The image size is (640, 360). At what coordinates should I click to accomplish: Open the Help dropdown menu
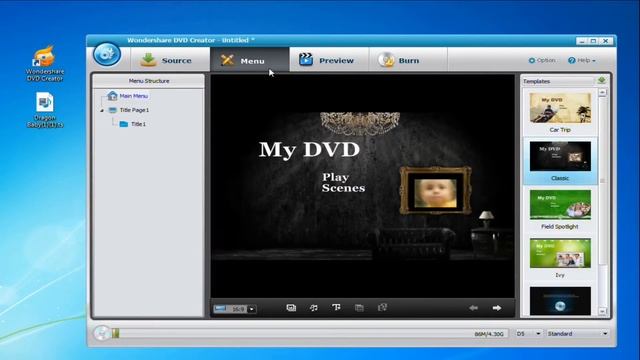click(x=582, y=60)
